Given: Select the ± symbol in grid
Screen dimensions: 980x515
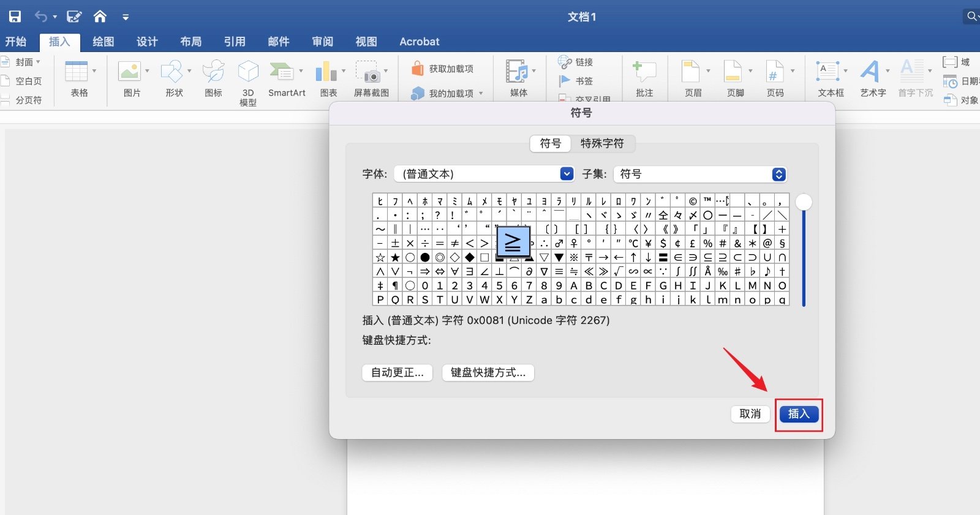Looking at the screenshot, I should [395, 243].
